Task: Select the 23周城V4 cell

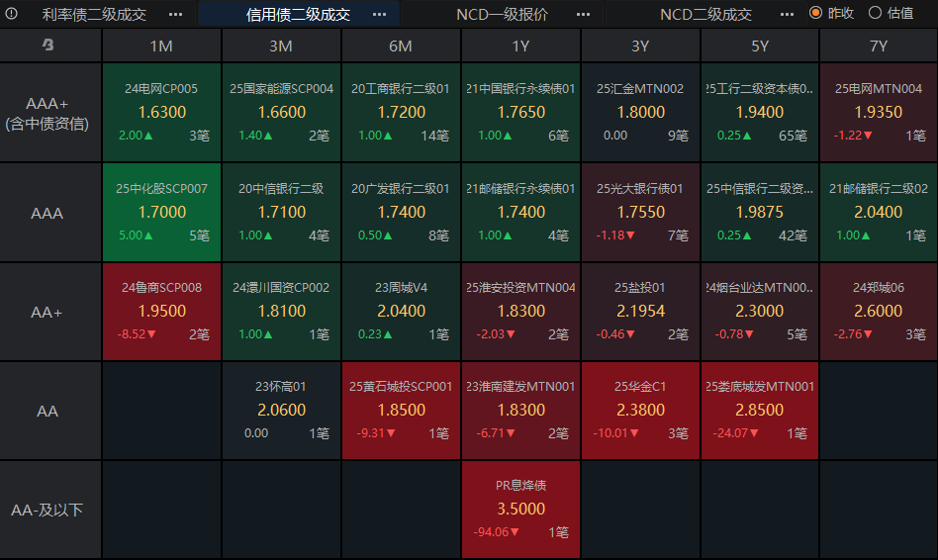Action: pyautogui.click(x=401, y=312)
